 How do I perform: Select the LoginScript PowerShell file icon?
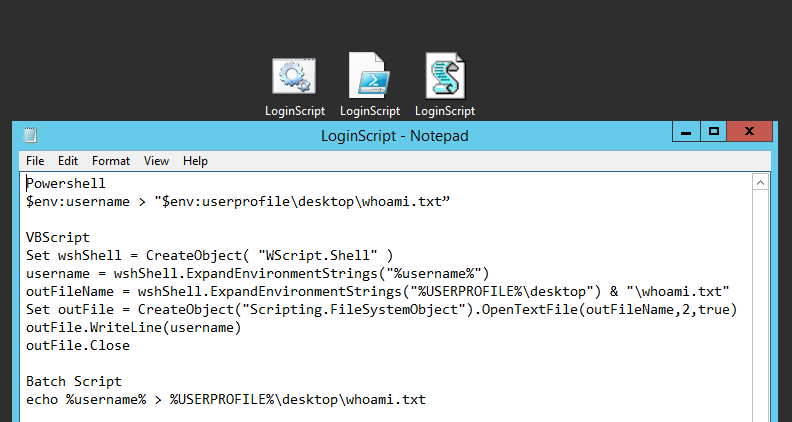click(x=369, y=75)
